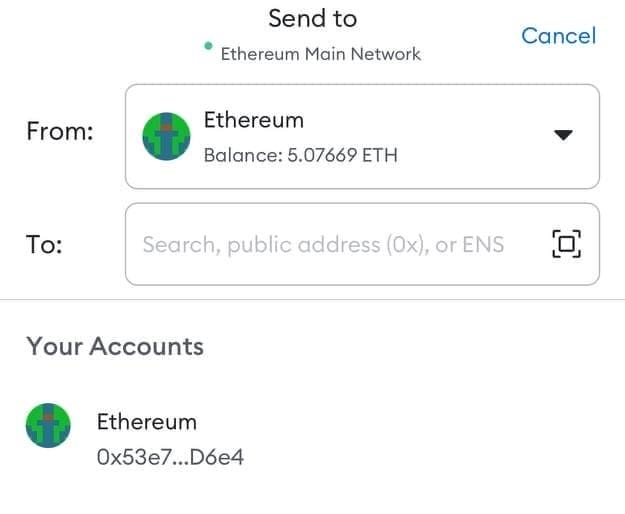Open the From account selector box

click(362, 136)
